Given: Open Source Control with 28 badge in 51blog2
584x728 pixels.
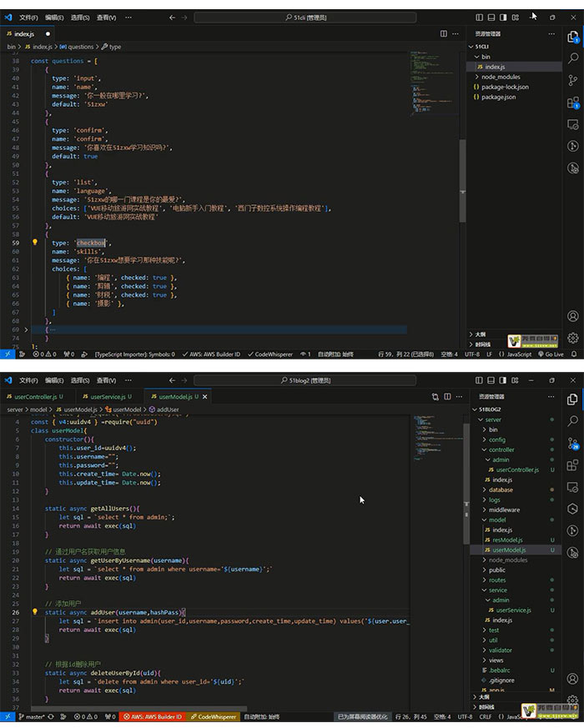Looking at the screenshot, I should point(573,444).
